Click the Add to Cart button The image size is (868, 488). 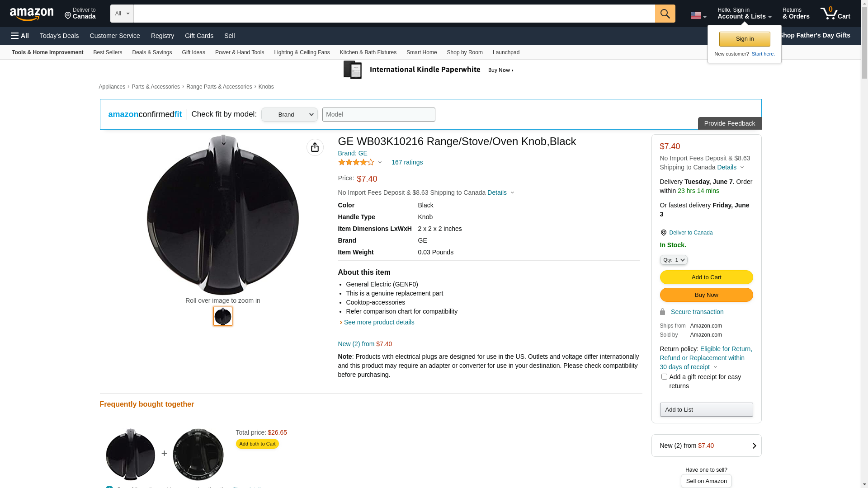click(x=706, y=277)
